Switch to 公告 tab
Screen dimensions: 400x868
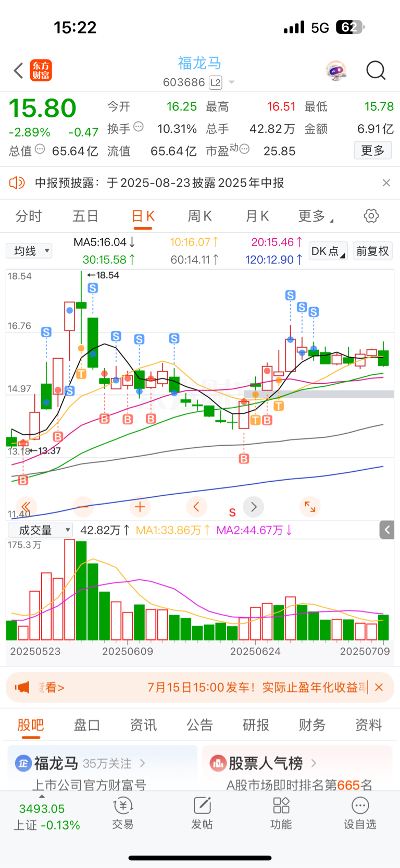(199, 725)
